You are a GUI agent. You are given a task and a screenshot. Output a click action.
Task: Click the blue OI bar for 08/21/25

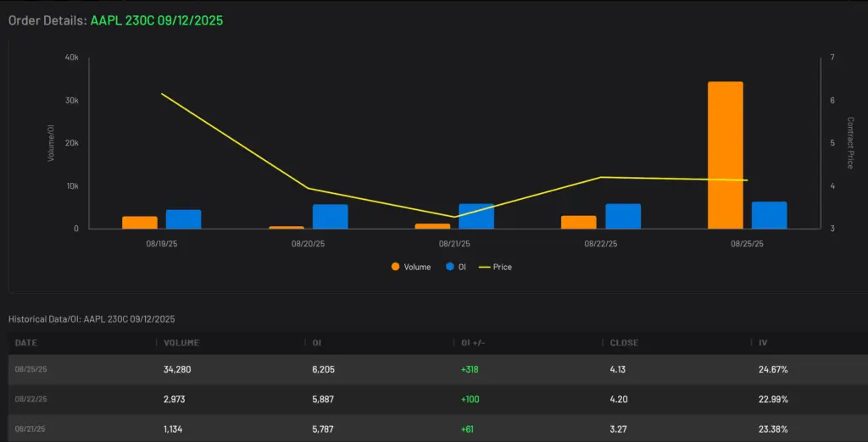point(476,216)
